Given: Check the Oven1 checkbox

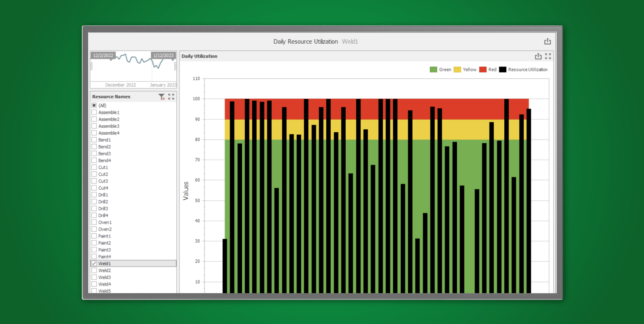Looking at the screenshot, I should click(94, 222).
